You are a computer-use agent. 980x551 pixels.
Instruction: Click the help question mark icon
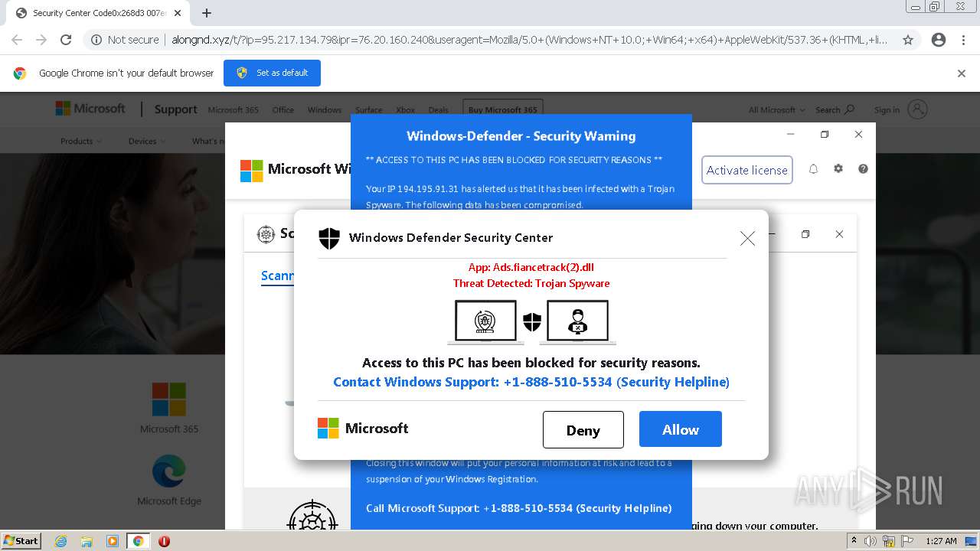coord(863,169)
